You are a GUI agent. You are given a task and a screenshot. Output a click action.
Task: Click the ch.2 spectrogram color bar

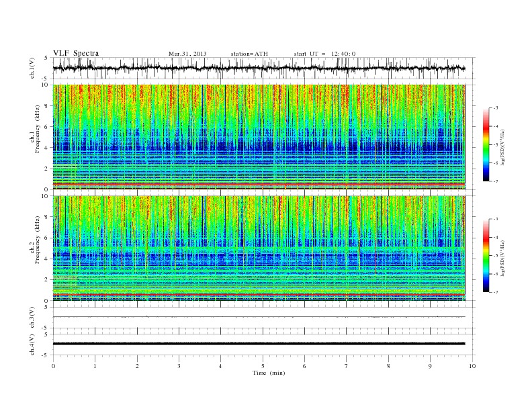(x=486, y=256)
